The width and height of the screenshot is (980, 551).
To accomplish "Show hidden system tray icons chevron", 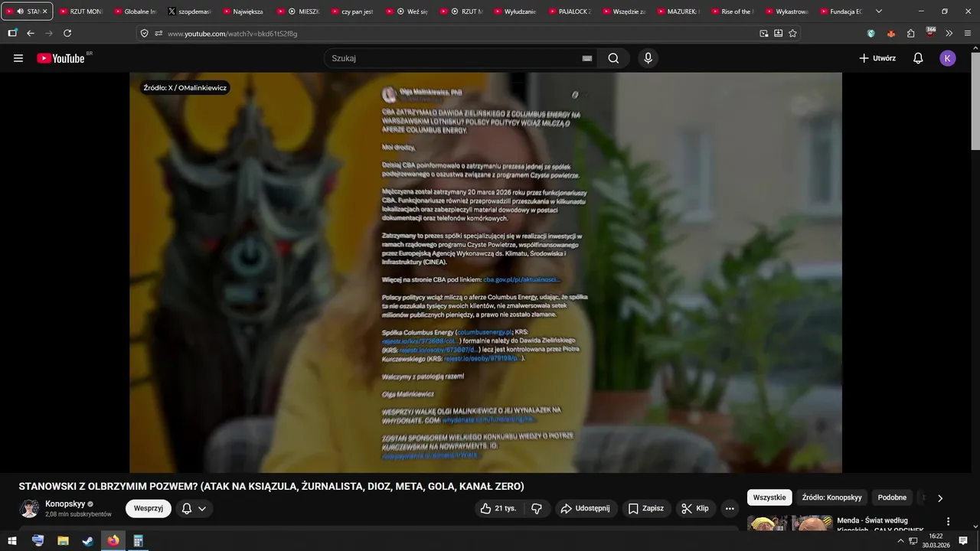I will [900, 540].
